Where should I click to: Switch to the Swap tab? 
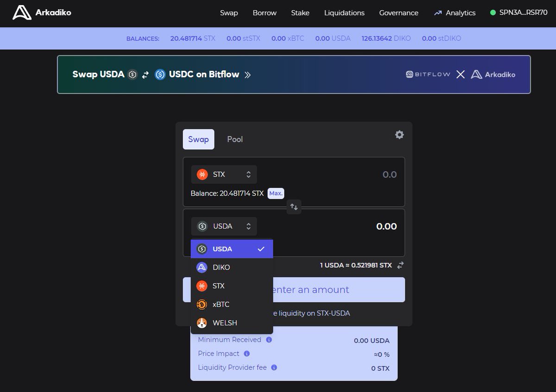[198, 139]
